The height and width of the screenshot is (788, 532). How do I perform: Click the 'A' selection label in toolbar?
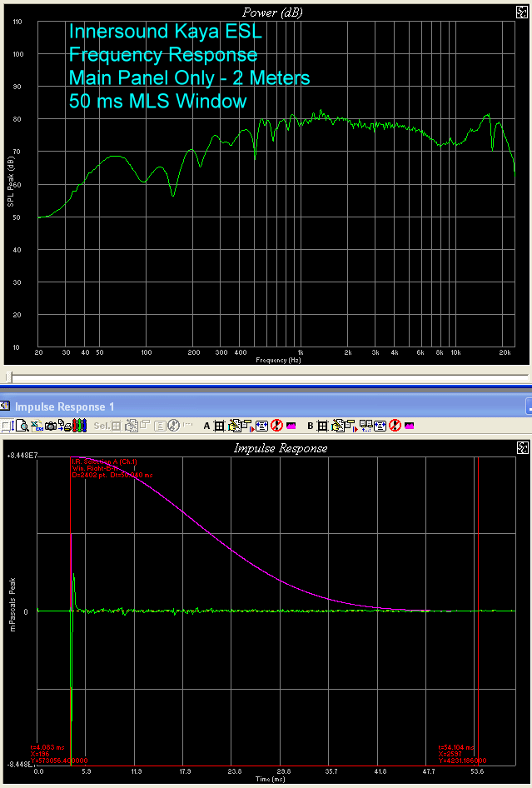pos(207,426)
